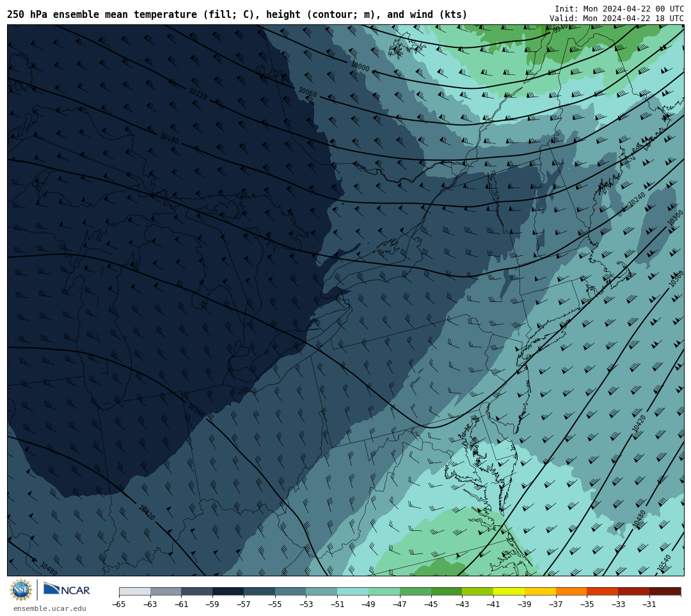
Task: Pick the -63 to -61 grey colorbar swatch
Action: [166, 591]
